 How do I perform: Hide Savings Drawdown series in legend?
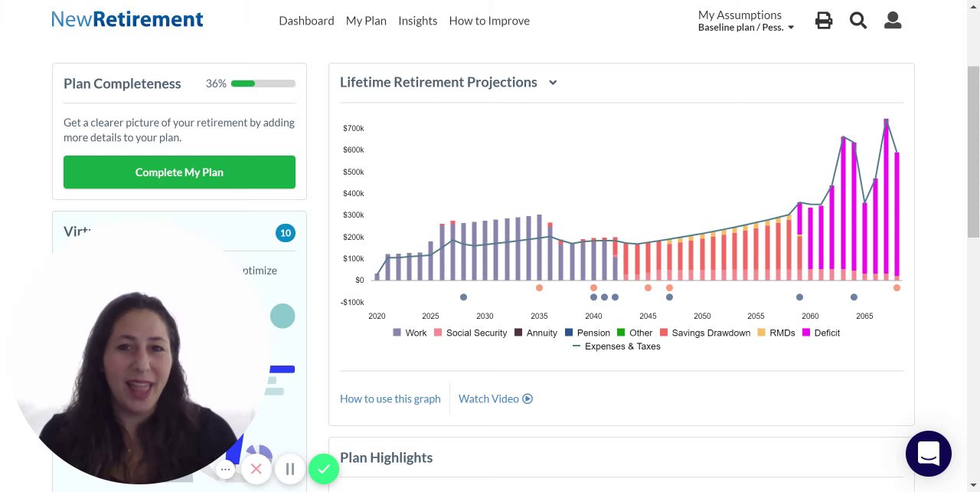point(704,333)
